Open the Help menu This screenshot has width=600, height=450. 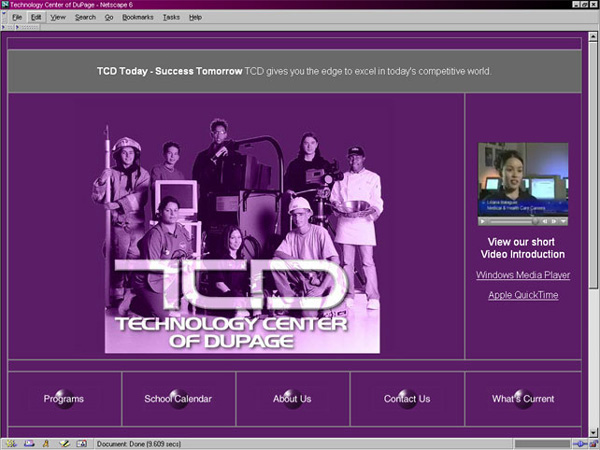click(195, 17)
